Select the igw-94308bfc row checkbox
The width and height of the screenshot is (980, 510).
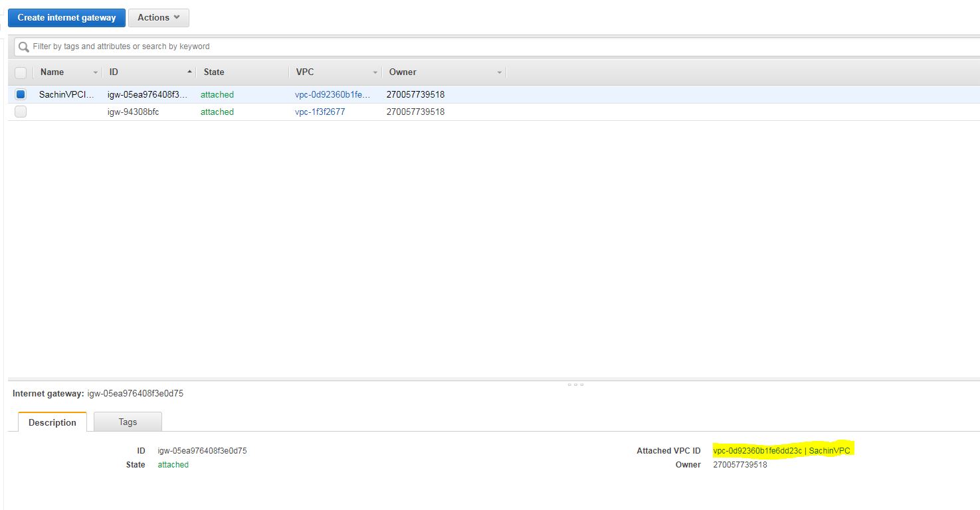[21, 112]
